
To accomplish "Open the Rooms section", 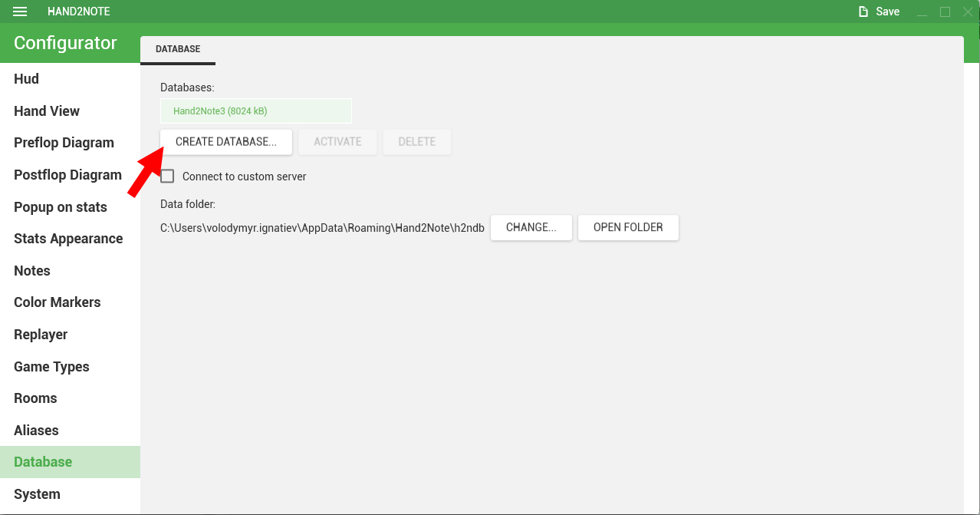I will point(70,398).
